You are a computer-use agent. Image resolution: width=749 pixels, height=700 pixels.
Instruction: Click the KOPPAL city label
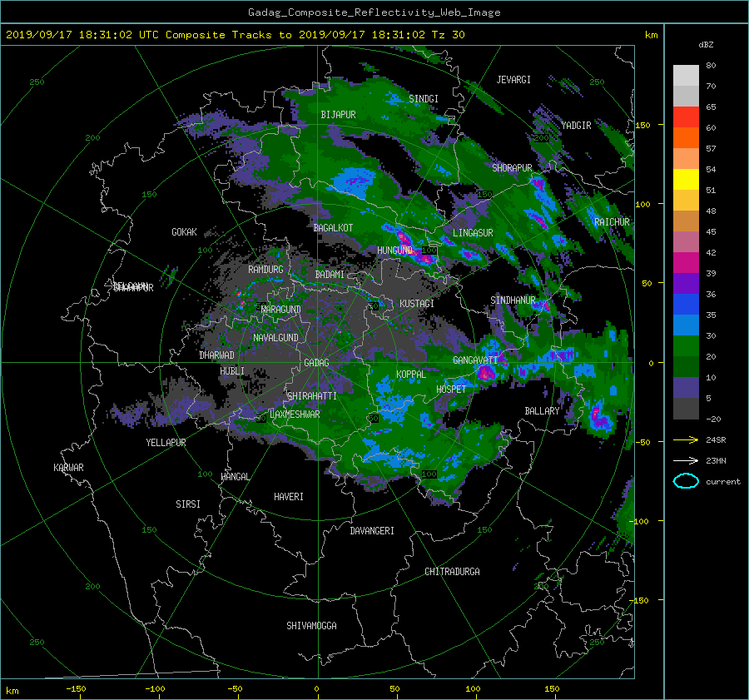[411, 375]
